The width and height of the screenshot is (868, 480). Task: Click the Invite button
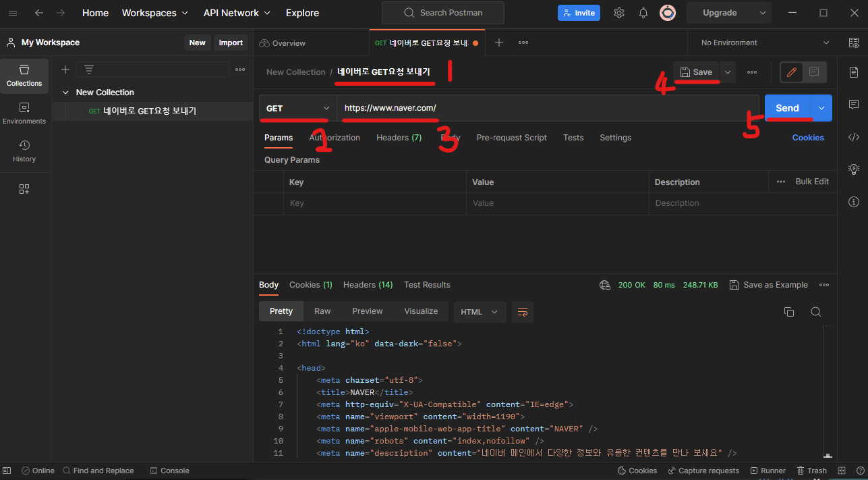click(x=579, y=13)
